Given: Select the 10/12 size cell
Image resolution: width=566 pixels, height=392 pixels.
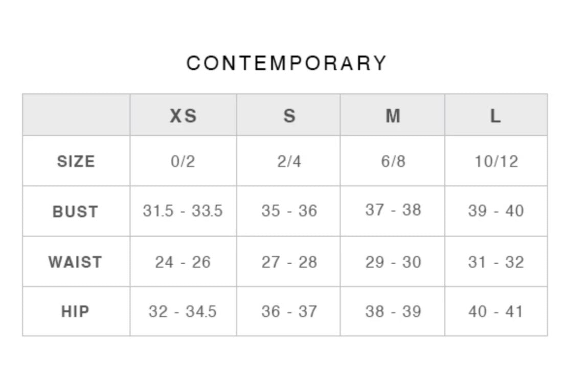Looking at the screenshot, I should click(496, 162).
